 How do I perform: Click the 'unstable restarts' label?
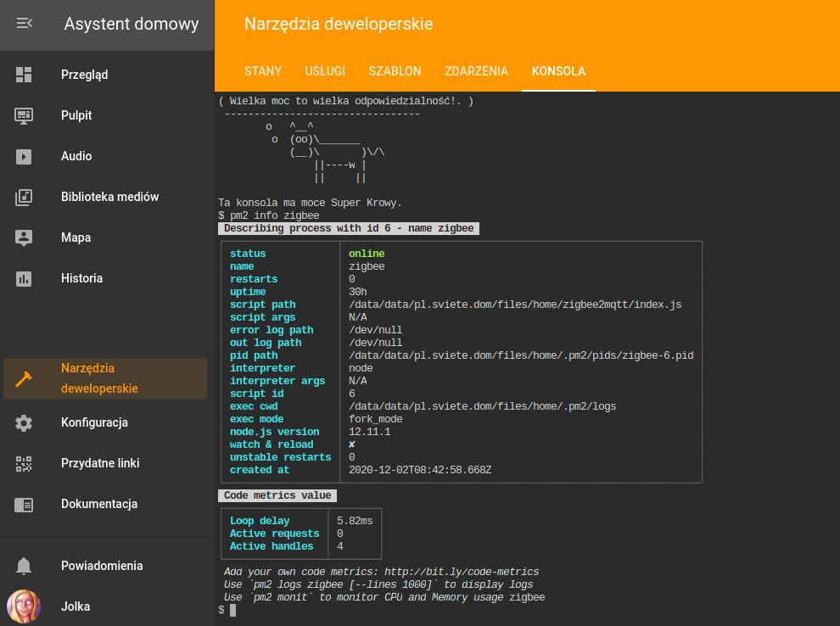(281, 457)
